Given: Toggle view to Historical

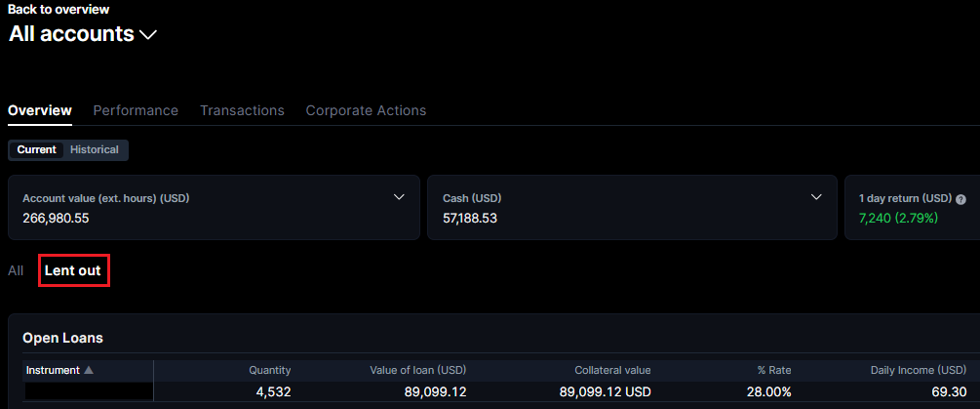Looking at the screenshot, I should (x=95, y=150).
